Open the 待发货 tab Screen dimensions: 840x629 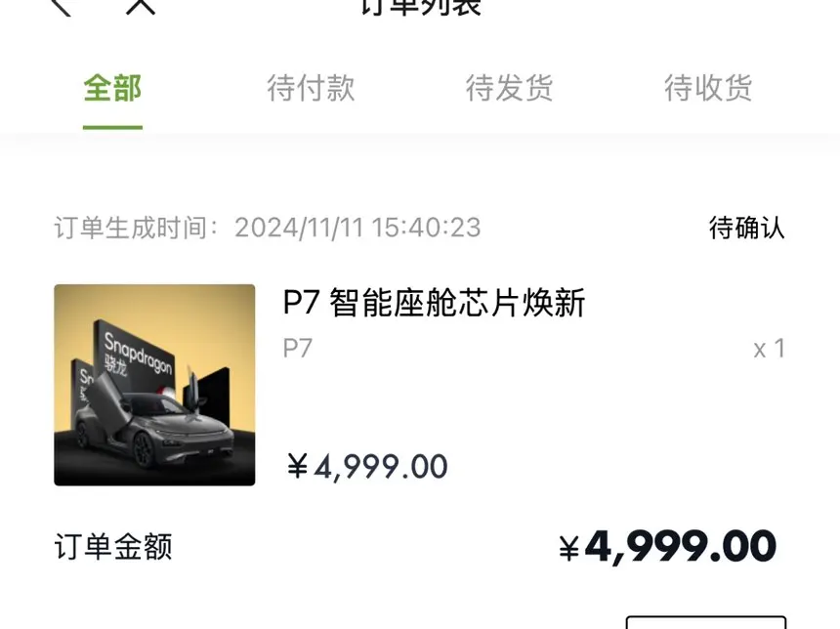(509, 88)
